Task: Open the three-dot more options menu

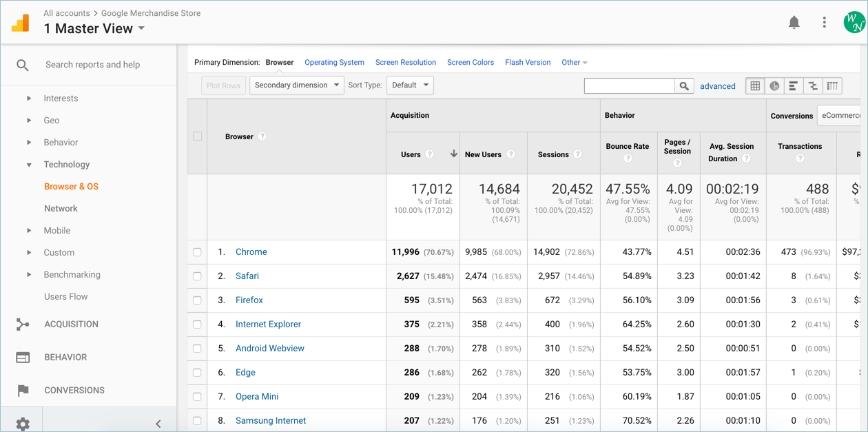Action: [824, 23]
